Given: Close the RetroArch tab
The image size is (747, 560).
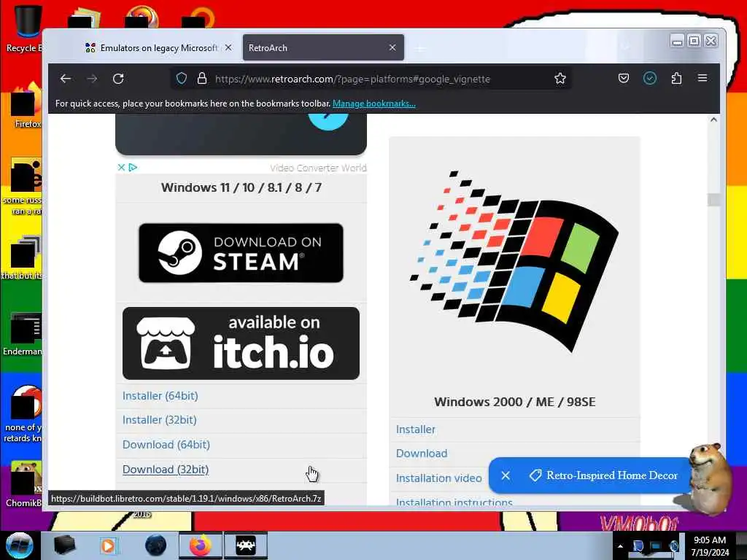Looking at the screenshot, I should 392,47.
